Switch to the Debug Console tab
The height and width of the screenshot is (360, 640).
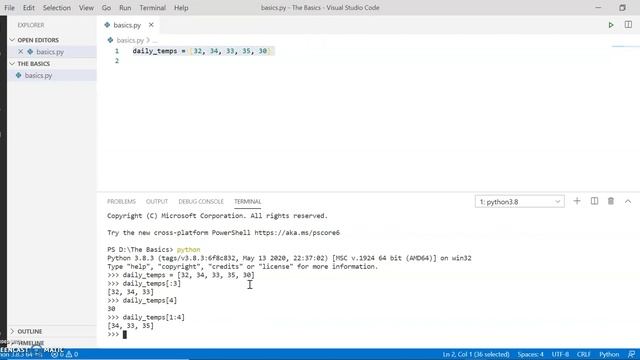pyautogui.click(x=201, y=202)
